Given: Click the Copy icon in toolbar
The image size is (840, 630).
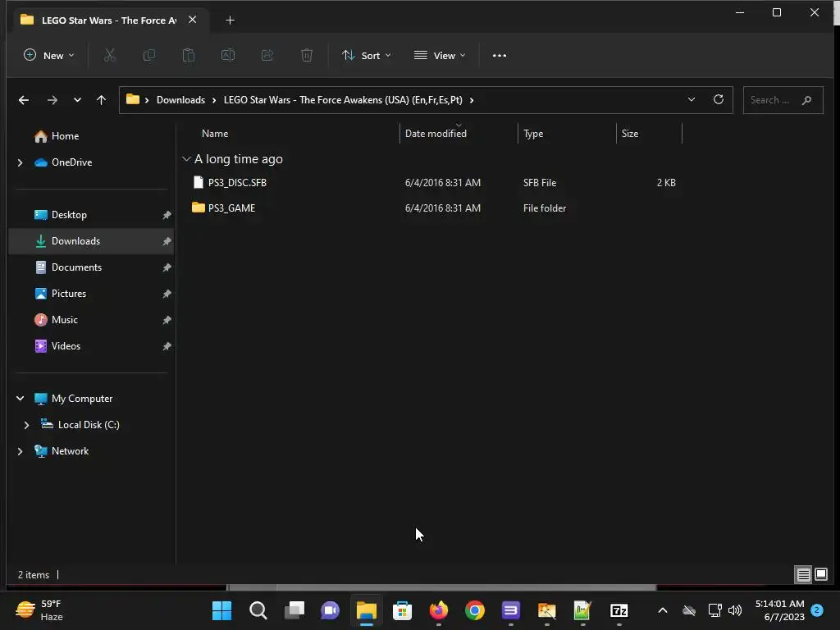Looking at the screenshot, I should pyautogui.click(x=149, y=55).
